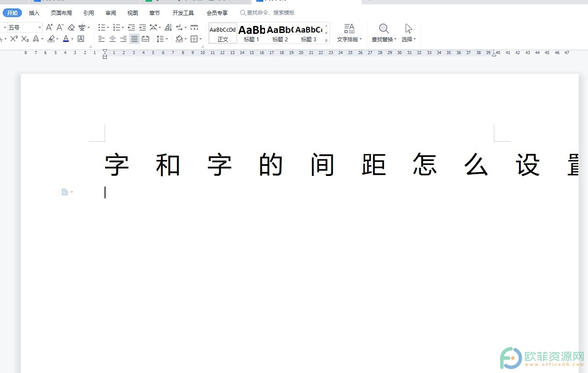The width and height of the screenshot is (588, 373).
Task: Align text to the left
Action: pyautogui.click(x=102, y=39)
